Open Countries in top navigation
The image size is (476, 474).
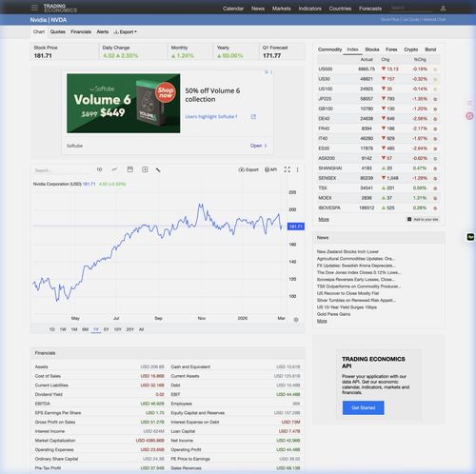[x=340, y=9]
